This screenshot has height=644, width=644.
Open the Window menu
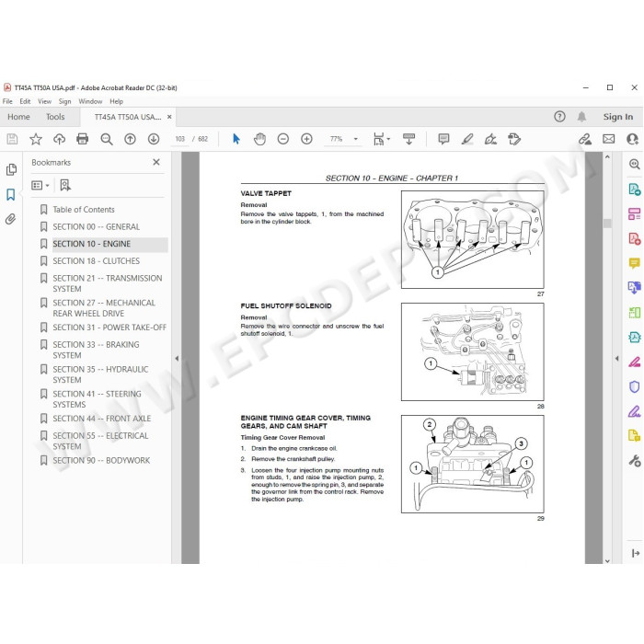click(90, 101)
